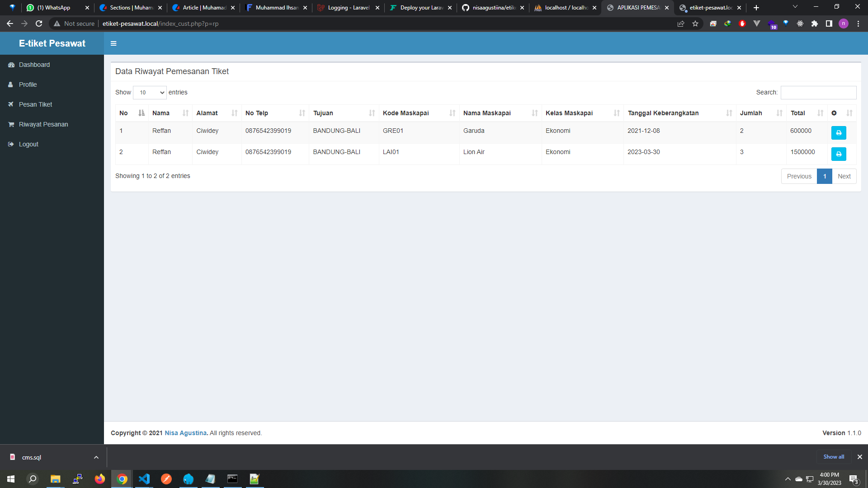Click the gear action column header
The image size is (868, 488).
click(842, 113)
